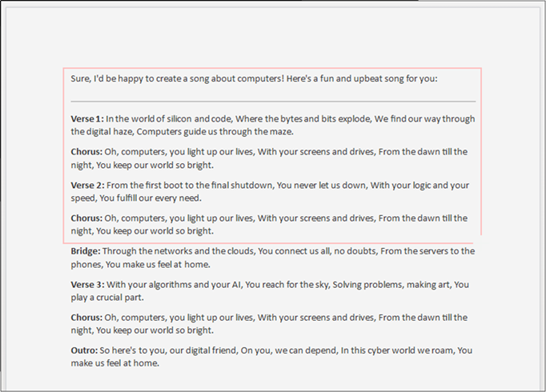Place cursor in "Computers guide us through the maze"

pyautogui.click(x=215, y=132)
